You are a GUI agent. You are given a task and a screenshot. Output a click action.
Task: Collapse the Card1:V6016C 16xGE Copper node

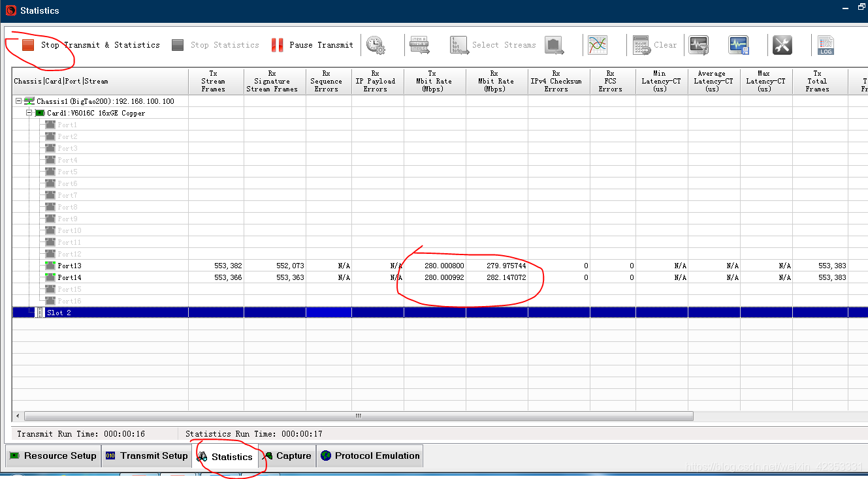tap(29, 113)
